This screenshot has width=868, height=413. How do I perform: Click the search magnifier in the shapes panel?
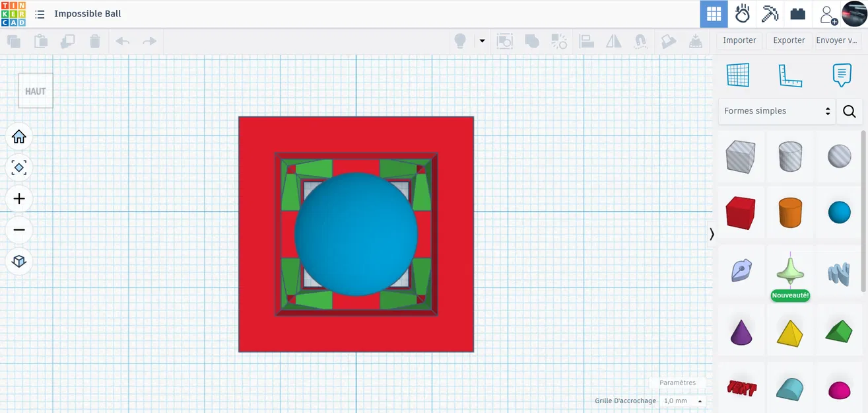click(849, 111)
